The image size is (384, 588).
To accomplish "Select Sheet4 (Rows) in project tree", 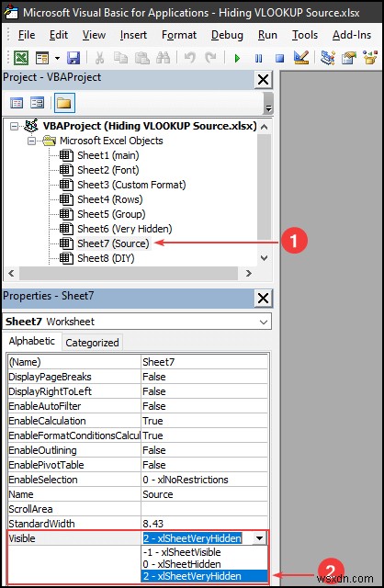I will point(110,199).
